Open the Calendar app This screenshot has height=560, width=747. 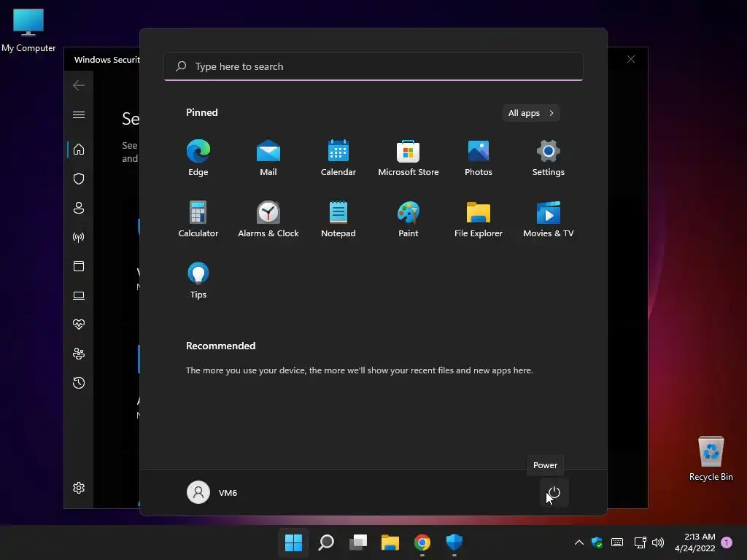point(338,158)
